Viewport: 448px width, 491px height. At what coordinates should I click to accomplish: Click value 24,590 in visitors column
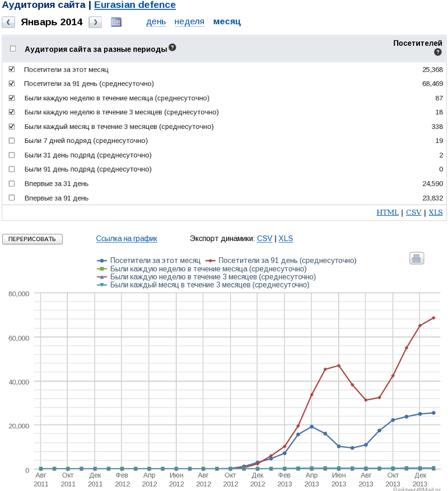433,183
